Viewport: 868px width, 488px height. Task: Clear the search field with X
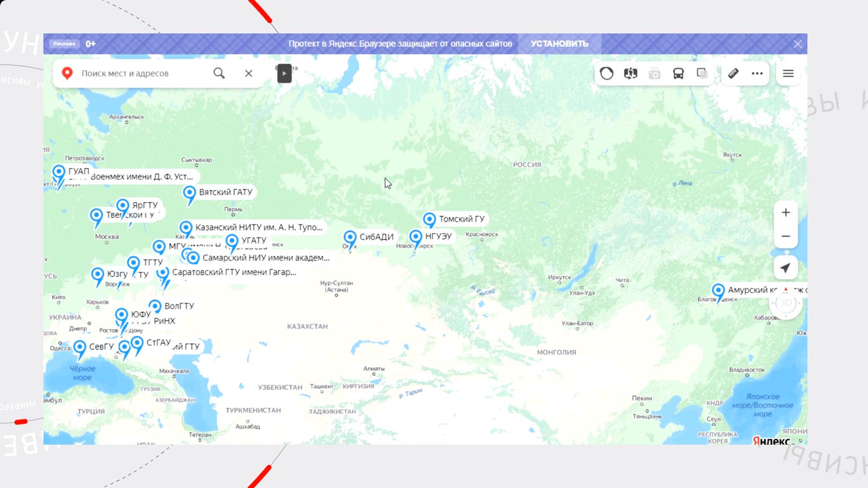(x=248, y=73)
